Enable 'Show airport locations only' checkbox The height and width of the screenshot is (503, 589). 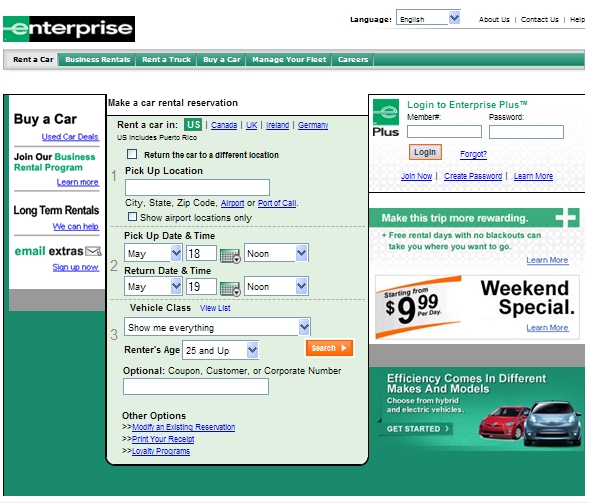coord(132,217)
